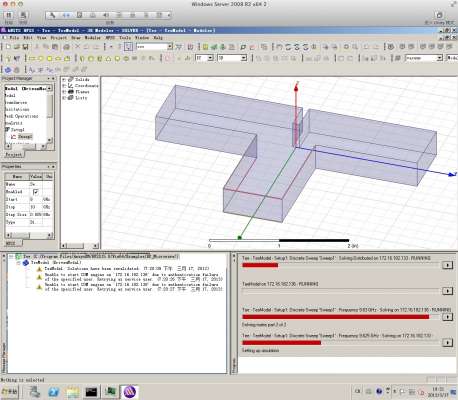The height and width of the screenshot is (400, 458).
Task: Open the vacuum material dropdown
Action: [x=440, y=58]
